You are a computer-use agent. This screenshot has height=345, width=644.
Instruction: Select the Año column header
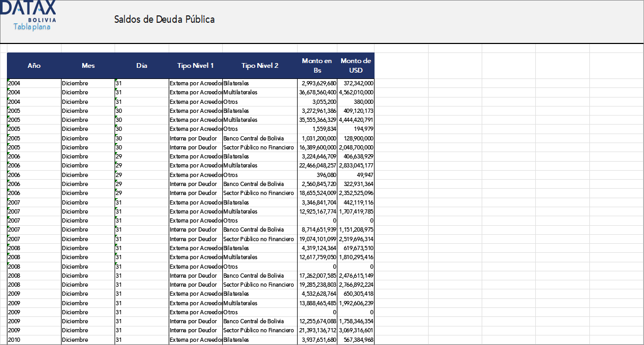34,66
